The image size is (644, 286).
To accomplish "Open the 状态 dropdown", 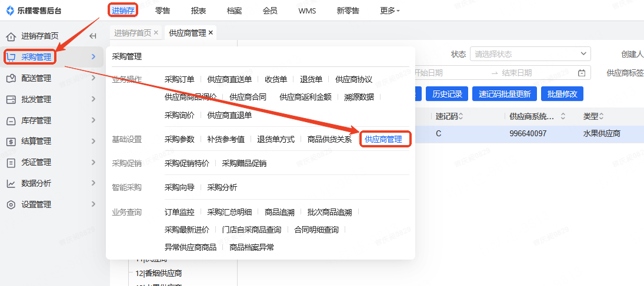I will [530, 54].
